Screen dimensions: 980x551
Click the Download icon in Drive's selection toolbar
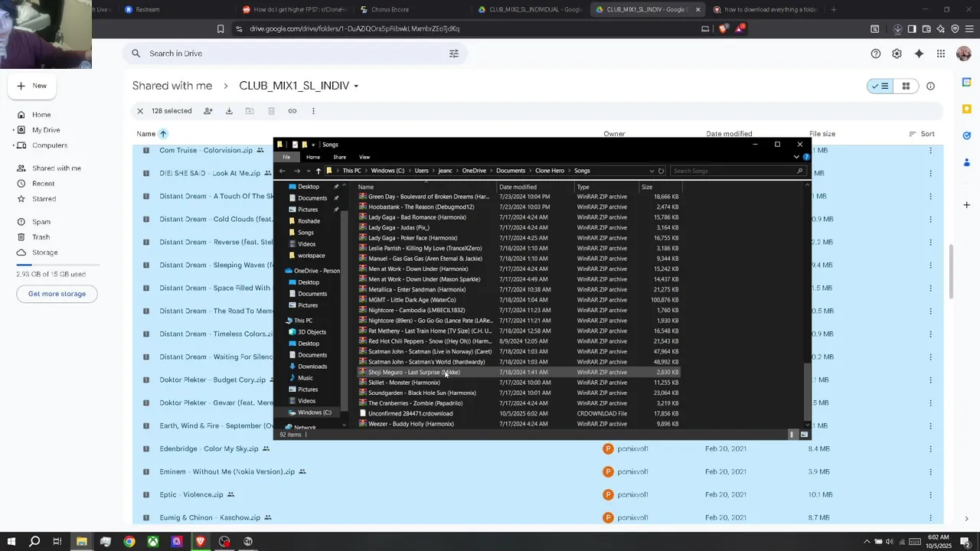pyautogui.click(x=229, y=111)
